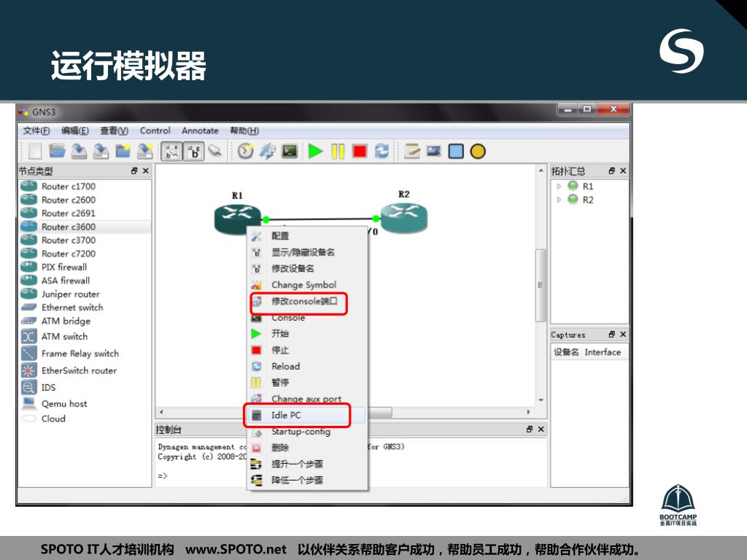The image size is (747, 560).
Task: Open the 帮助(H) menu
Action: (x=244, y=131)
